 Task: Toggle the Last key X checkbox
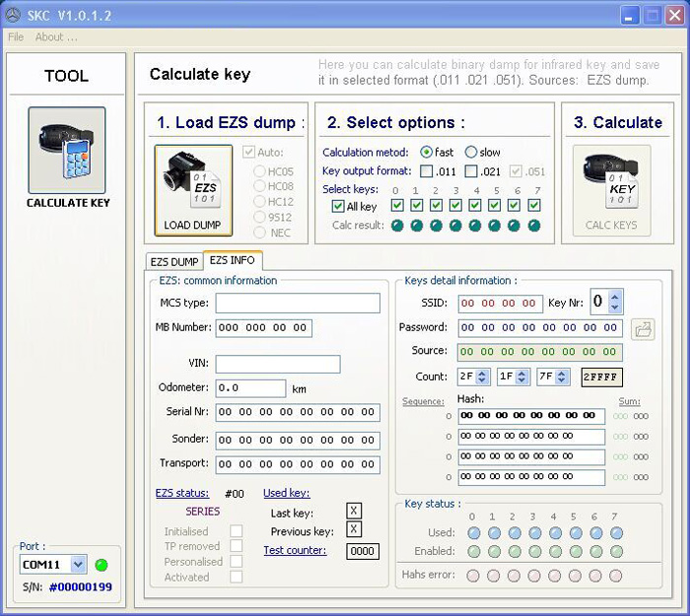click(354, 512)
